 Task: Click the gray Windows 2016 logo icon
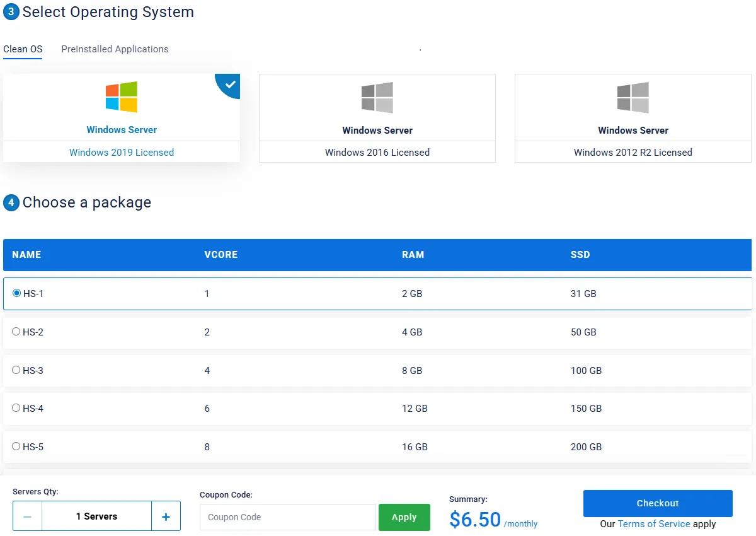tap(377, 98)
